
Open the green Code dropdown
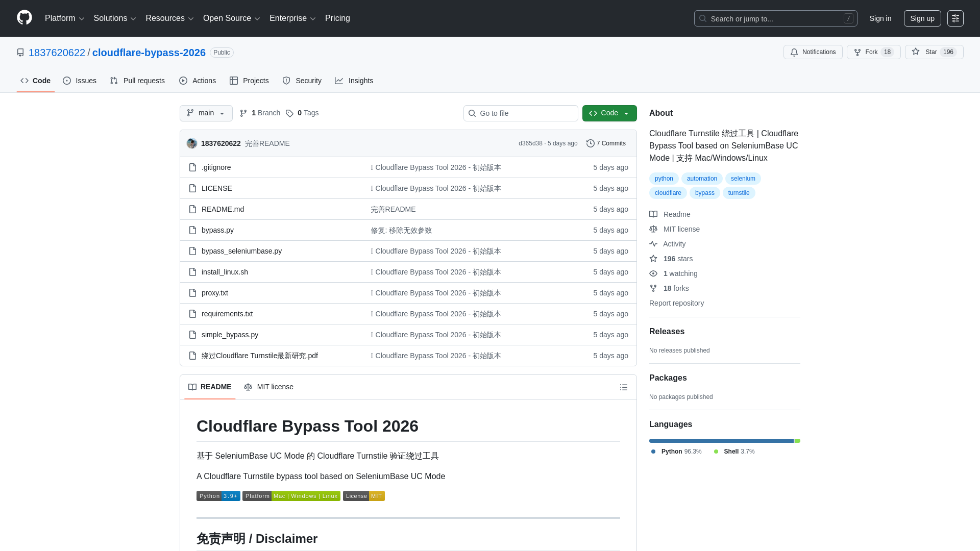[x=609, y=113]
